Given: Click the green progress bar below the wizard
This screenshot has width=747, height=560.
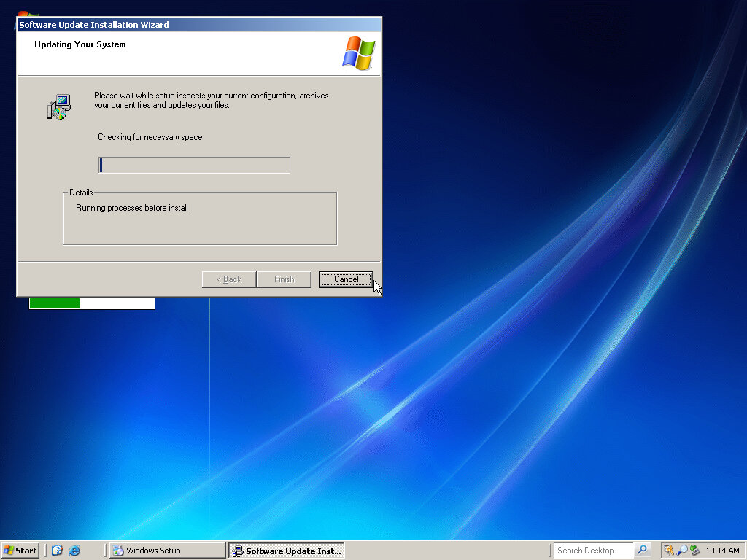Looking at the screenshot, I should [92, 303].
